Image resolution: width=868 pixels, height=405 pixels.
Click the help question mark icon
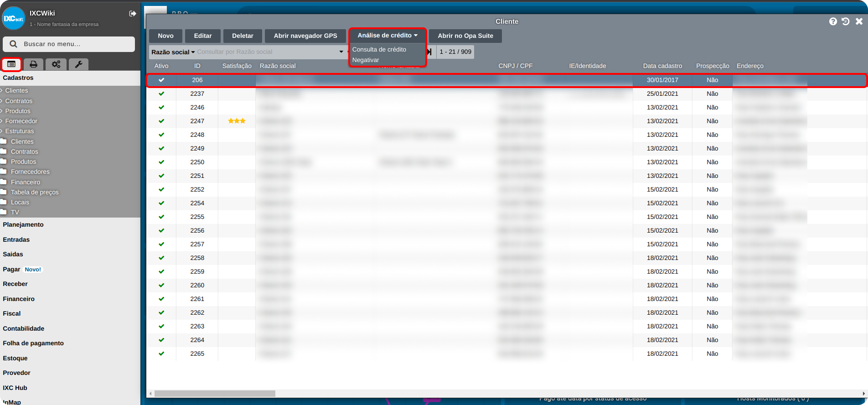coord(833,21)
